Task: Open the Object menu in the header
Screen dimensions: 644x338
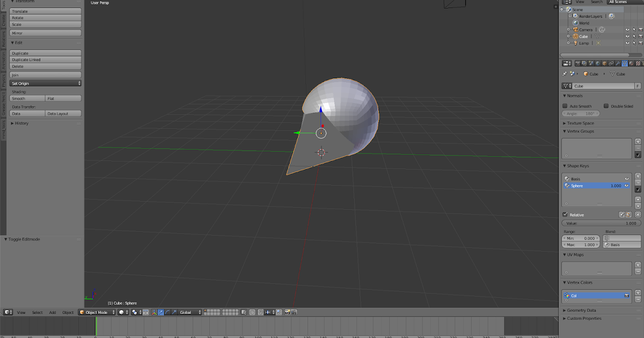Action: (x=67, y=312)
